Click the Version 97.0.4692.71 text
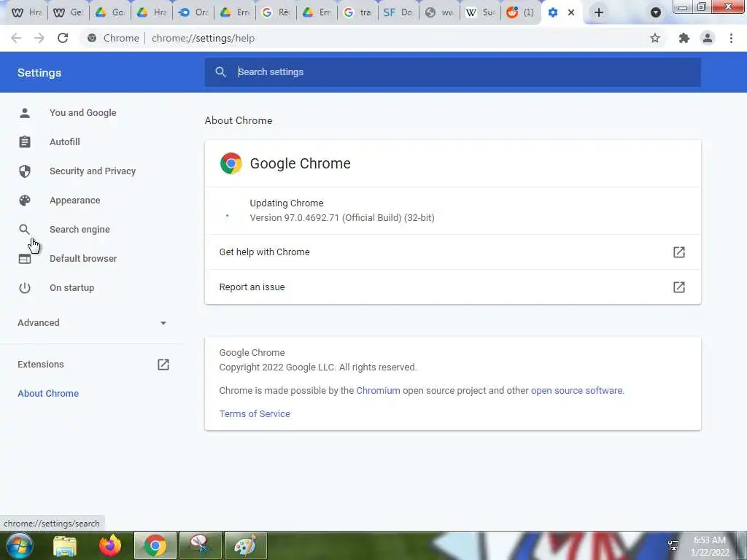 (342, 217)
